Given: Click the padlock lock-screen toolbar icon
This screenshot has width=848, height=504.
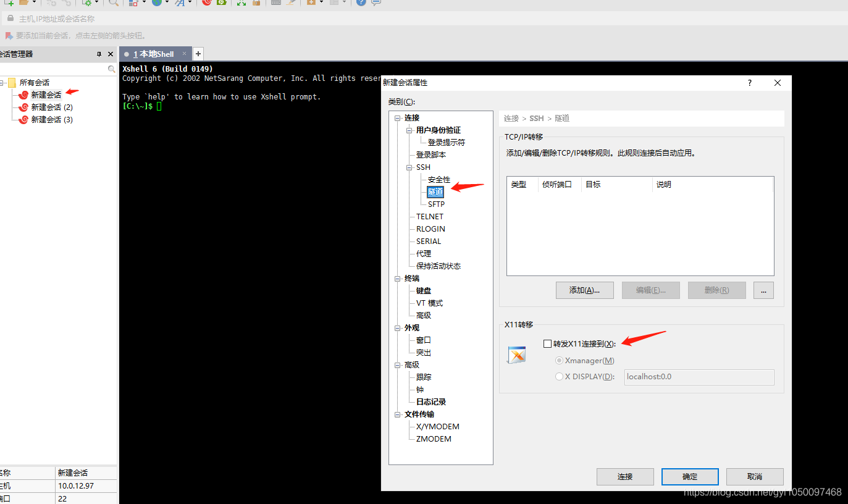Looking at the screenshot, I should tap(256, 2).
